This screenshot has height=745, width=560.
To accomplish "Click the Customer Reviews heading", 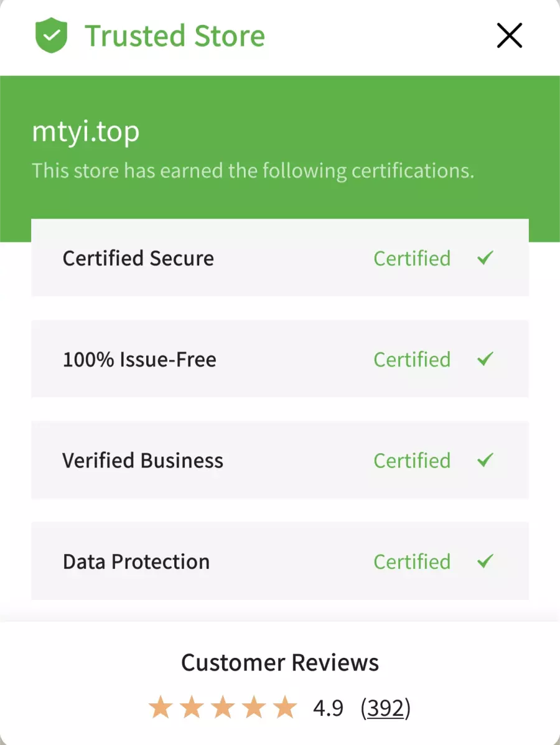I will (280, 662).
